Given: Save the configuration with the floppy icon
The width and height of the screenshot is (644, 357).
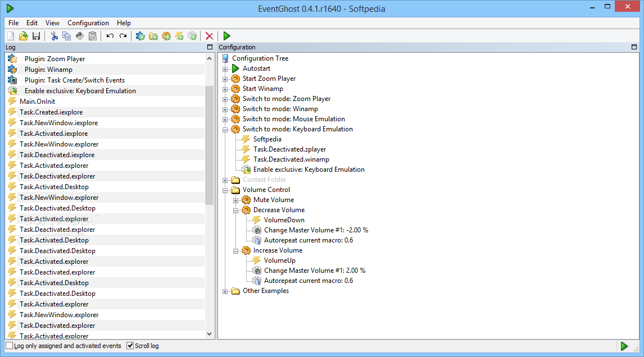Looking at the screenshot, I should click(36, 36).
